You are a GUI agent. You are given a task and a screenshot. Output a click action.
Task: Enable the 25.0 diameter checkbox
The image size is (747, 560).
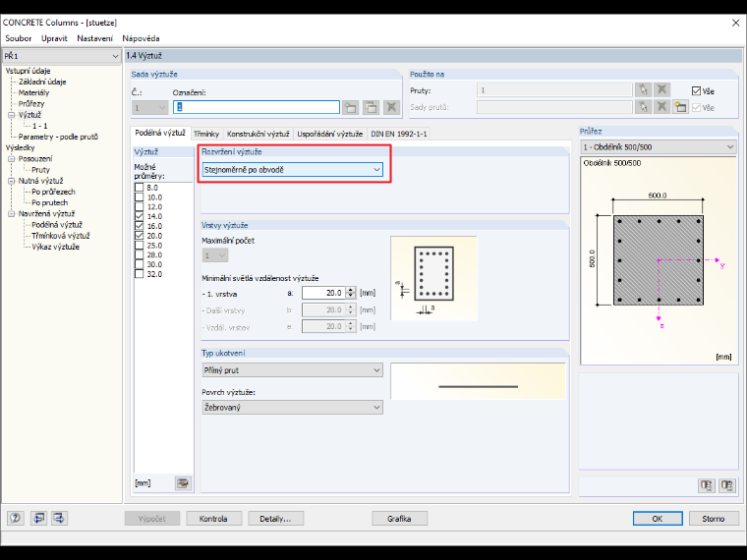[x=140, y=246]
